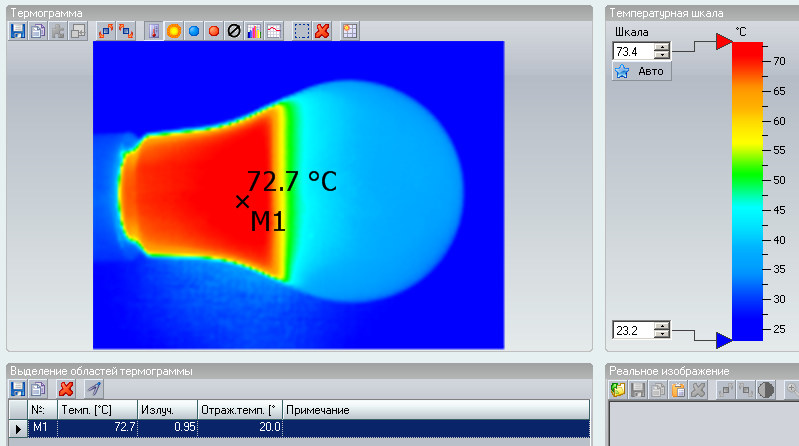Click the Излуч. column header
This screenshot has height=446, width=799.
click(167, 410)
